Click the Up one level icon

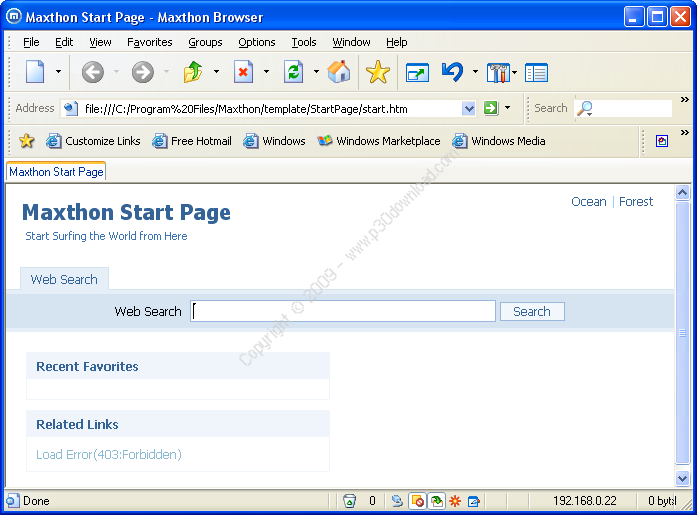[x=193, y=72]
